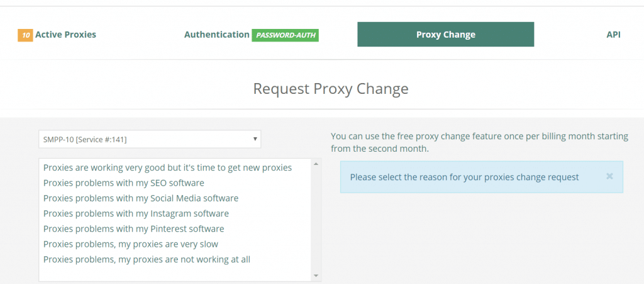This screenshot has height=284, width=644.
Task: Choose 'time to get new proxies' reason
Action: [x=167, y=168]
